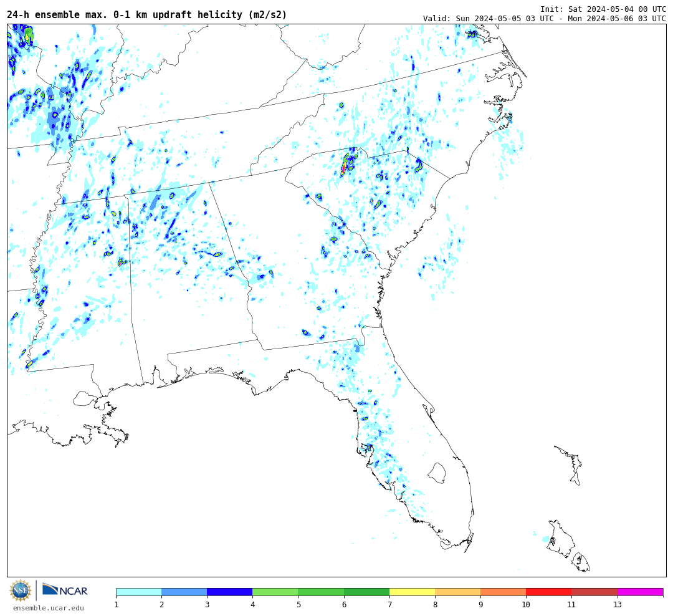This screenshot has width=673, height=616.
Task: Select the medium green swatch for value 5
Action: pyautogui.click(x=321, y=592)
